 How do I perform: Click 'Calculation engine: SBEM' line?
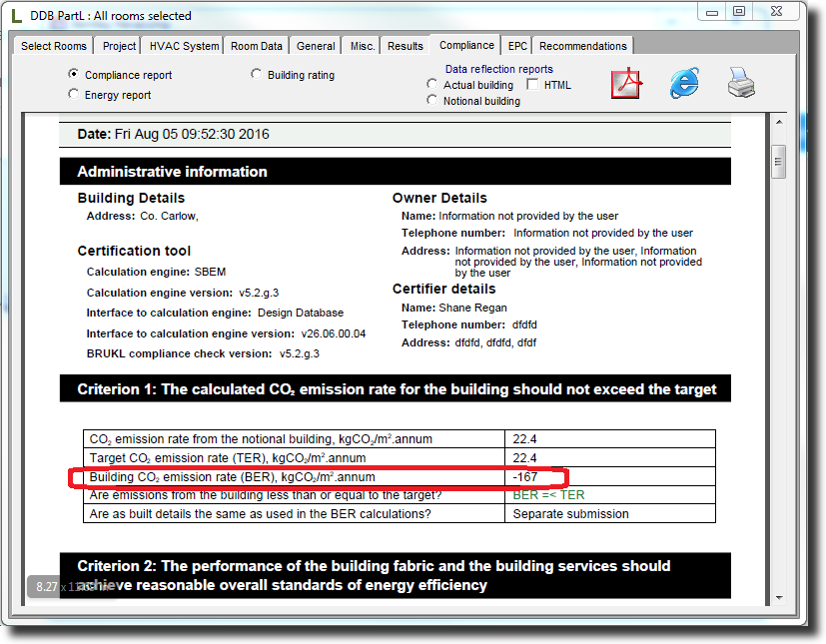pyautogui.click(x=157, y=272)
